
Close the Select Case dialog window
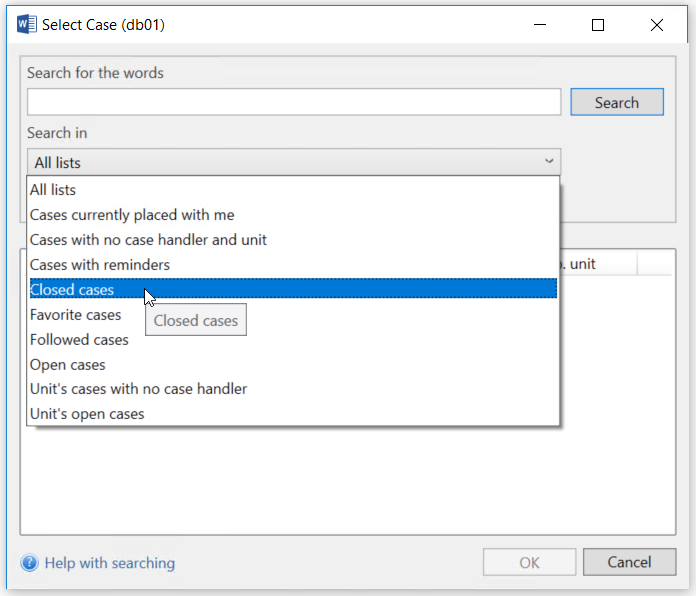click(x=657, y=25)
